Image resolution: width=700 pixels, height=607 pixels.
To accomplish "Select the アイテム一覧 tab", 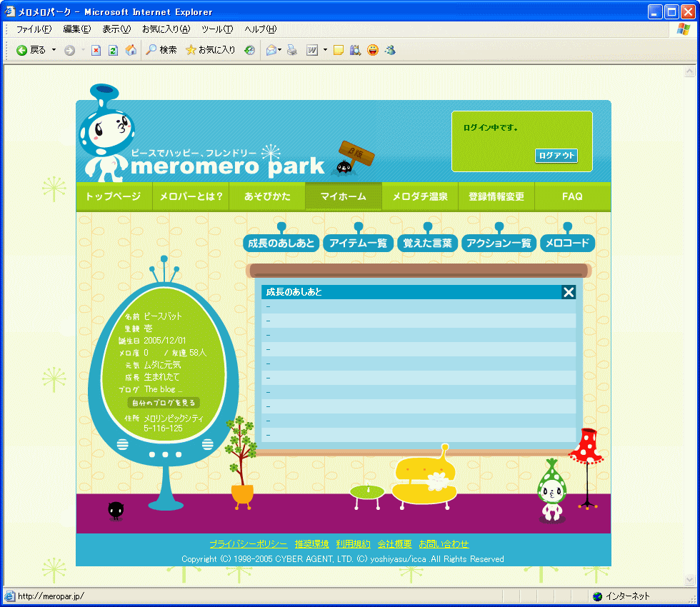I will 358,243.
